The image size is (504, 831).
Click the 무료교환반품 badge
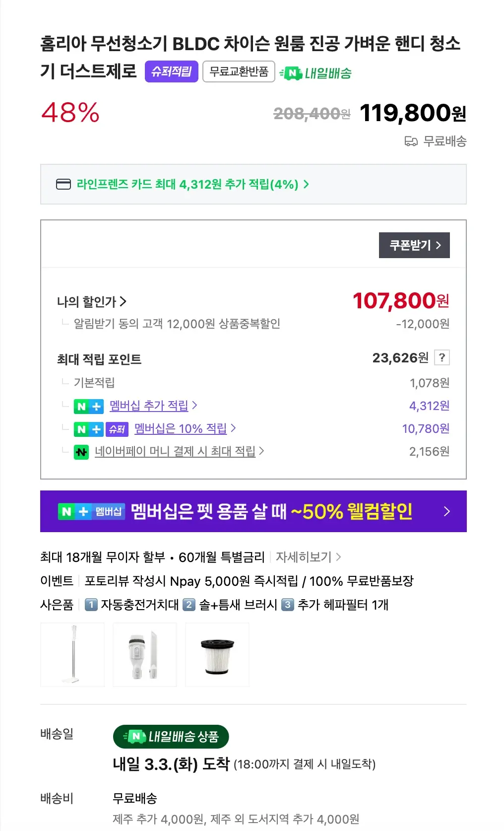[239, 71]
